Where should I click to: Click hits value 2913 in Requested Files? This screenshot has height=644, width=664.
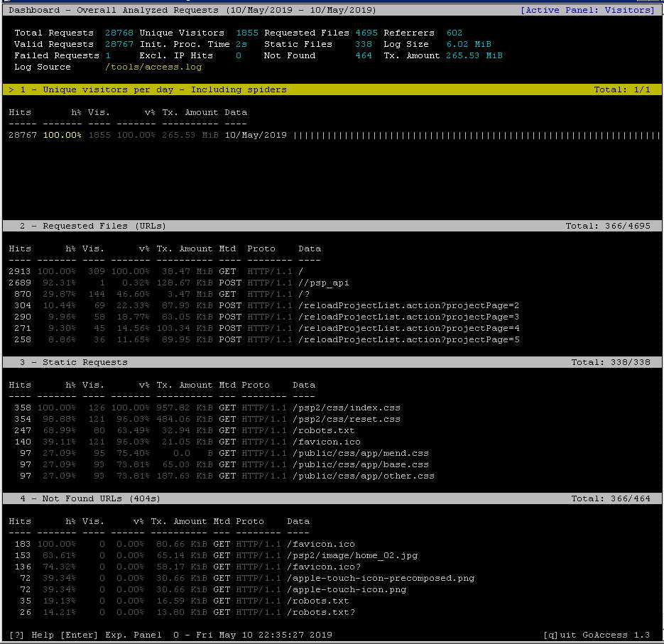[19, 271]
